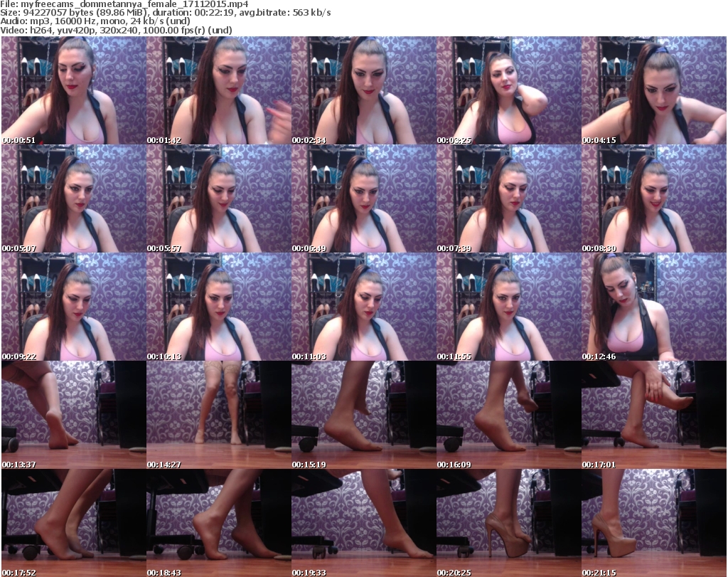Screen dimensions: 728x577
Task: Click the 'Size: 94227057 bytes' header line
Action: click(166, 13)
